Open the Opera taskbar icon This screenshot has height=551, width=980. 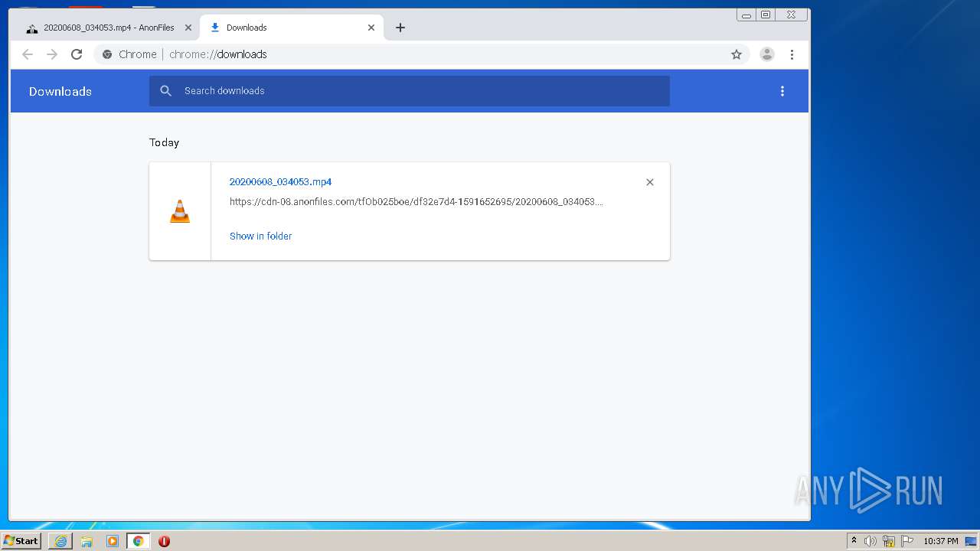(x=164, y=541)
